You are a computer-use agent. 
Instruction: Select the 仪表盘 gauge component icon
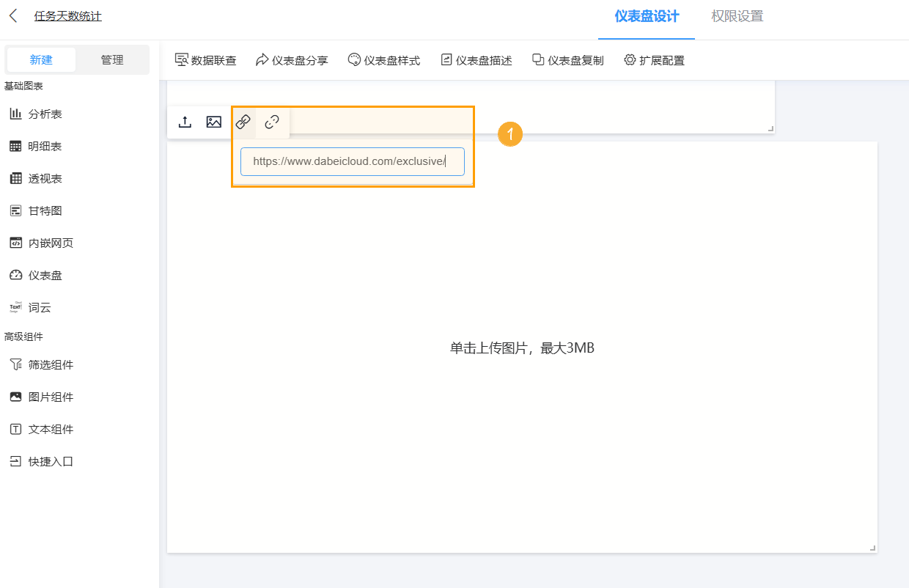coord(17,275)
